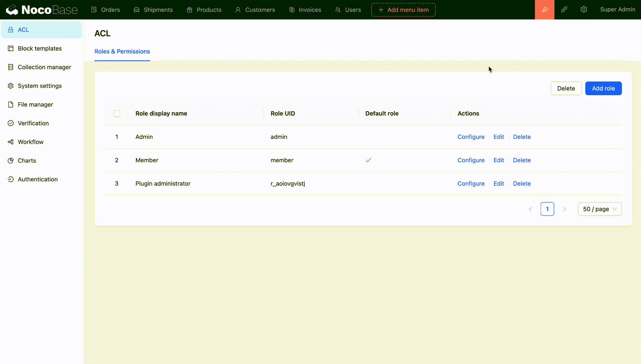641x364 pixels.
Task: Click the Collection manager icon in sidebar
Action: pos(11,67)
